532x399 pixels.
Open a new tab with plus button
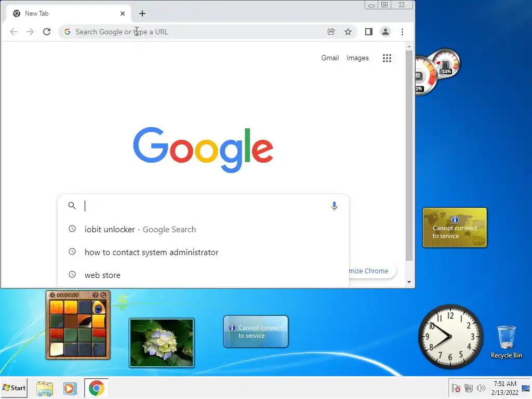142,14
